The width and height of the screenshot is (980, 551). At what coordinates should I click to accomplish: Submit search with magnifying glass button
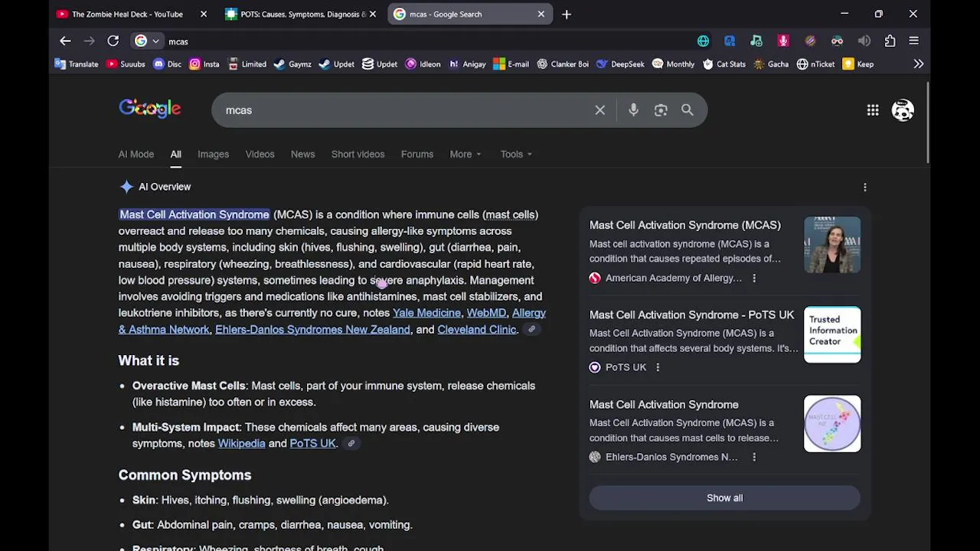(x=688, y=110)
